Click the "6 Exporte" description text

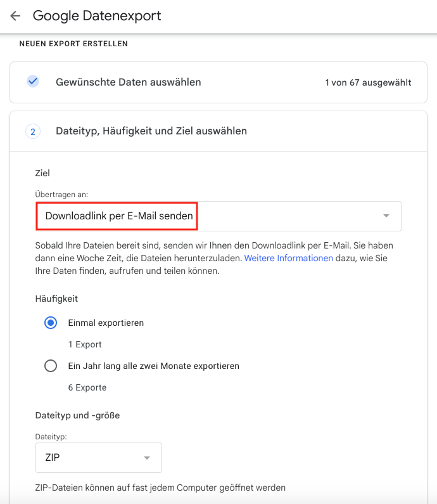coord(87,387)
